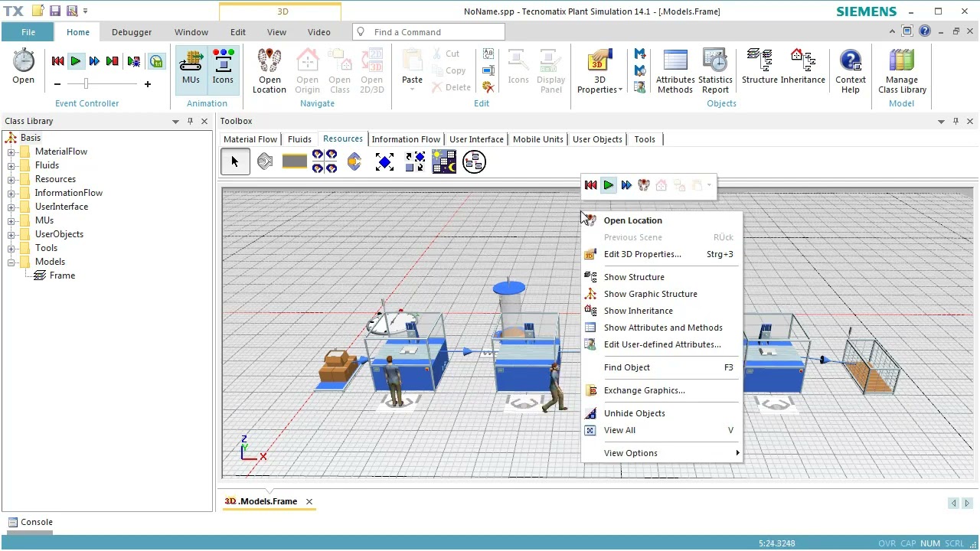This screenshot has width=980, height=551.
Task: Switch to the Window ribbon tab
Action: pyautogui.click(x=191, y=32)
